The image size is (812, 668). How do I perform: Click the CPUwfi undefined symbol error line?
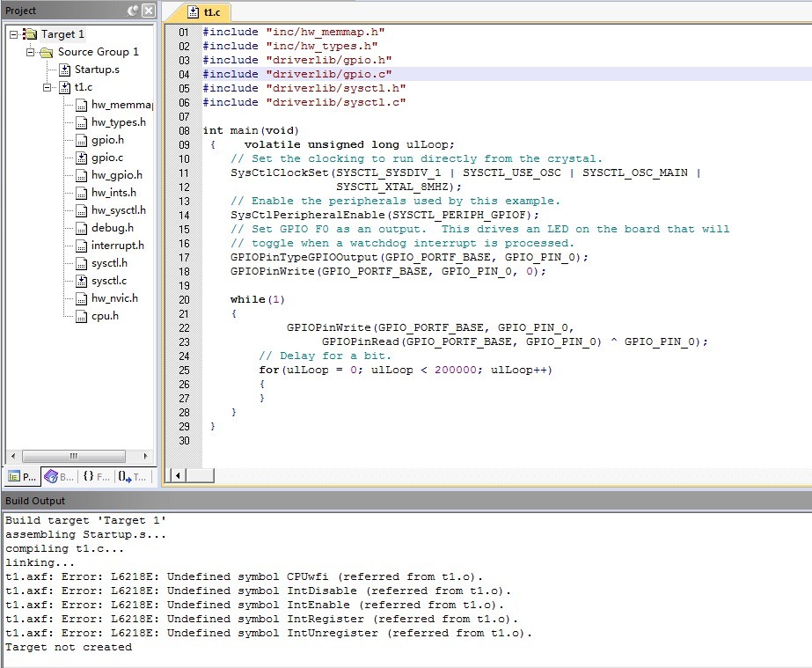[254, 576]
